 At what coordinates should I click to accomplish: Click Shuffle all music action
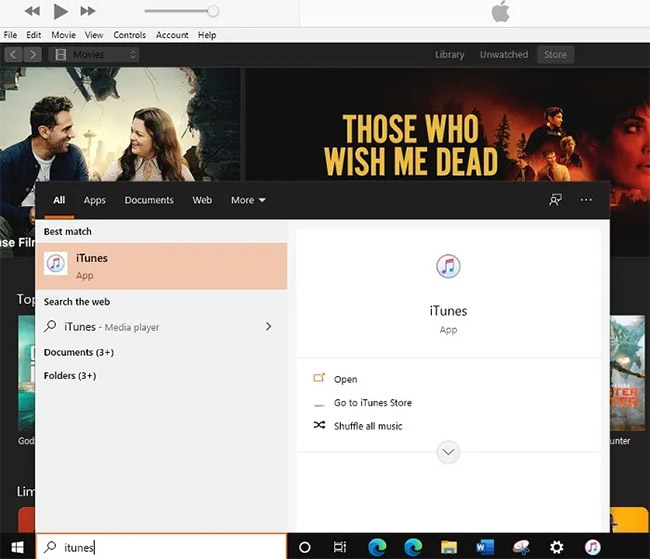(x=368, y=426)
